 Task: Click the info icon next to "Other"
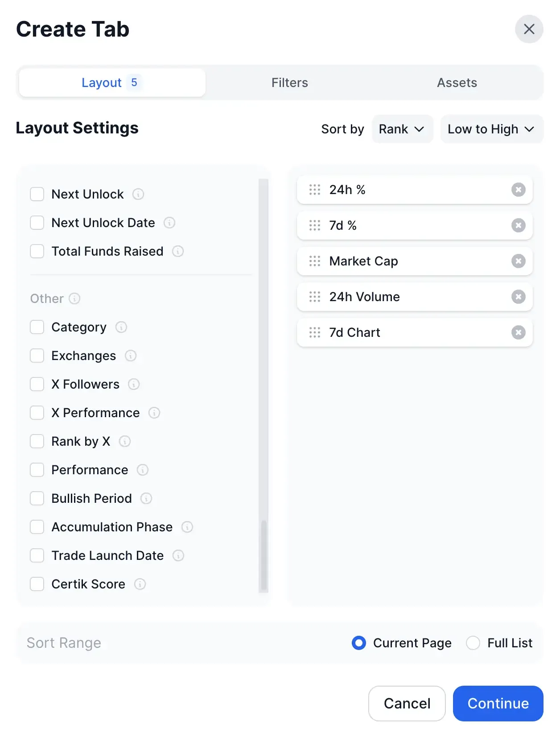coord(74,298)
